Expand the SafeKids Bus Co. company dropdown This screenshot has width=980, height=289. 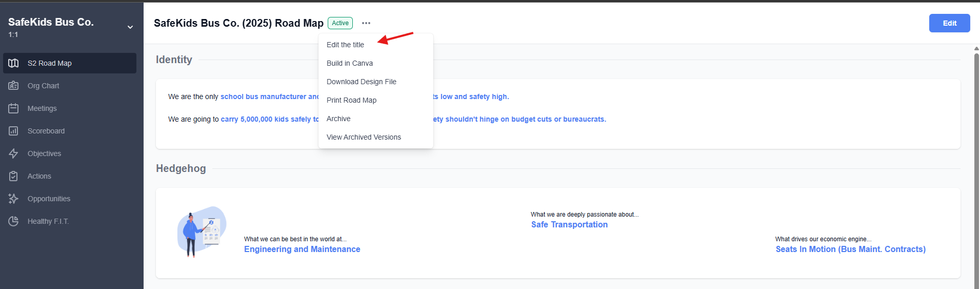pyautogui.click(x=130, y=27)
